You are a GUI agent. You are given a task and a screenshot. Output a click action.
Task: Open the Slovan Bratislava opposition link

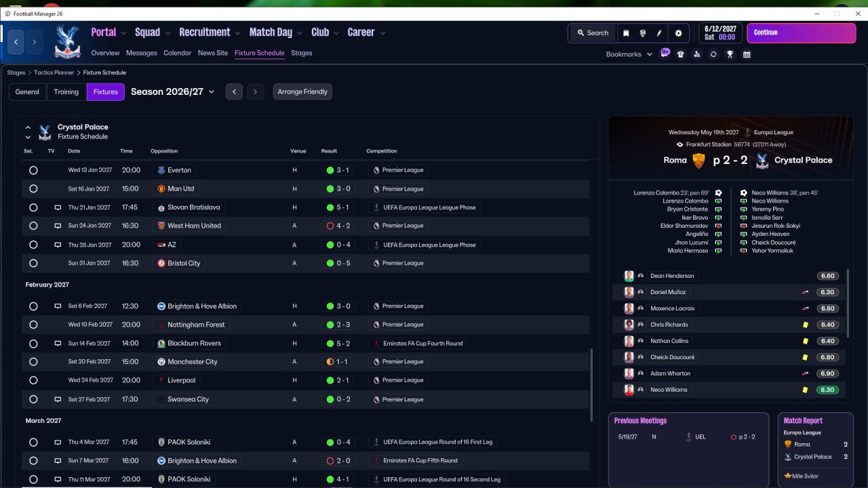coord(194,207)
